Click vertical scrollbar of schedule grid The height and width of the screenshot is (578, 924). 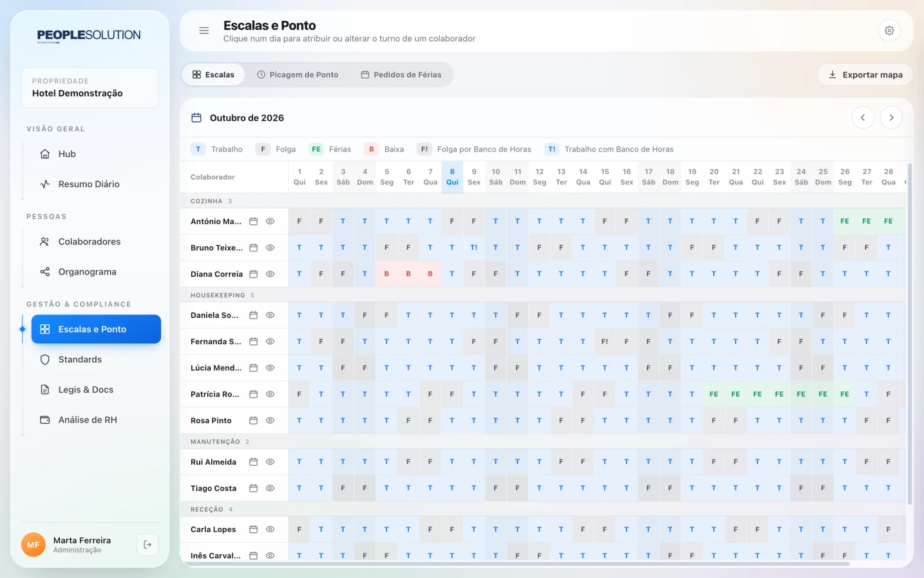910,334
